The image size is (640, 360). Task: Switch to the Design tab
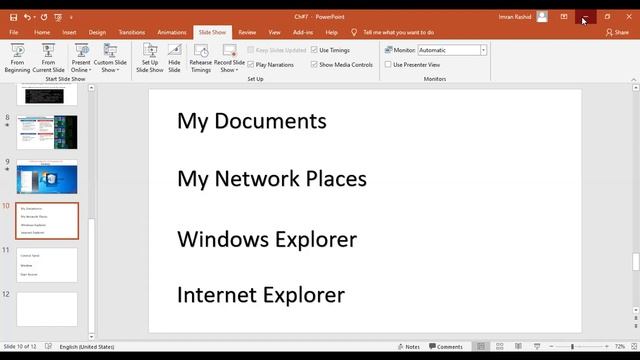coord(97,32)
